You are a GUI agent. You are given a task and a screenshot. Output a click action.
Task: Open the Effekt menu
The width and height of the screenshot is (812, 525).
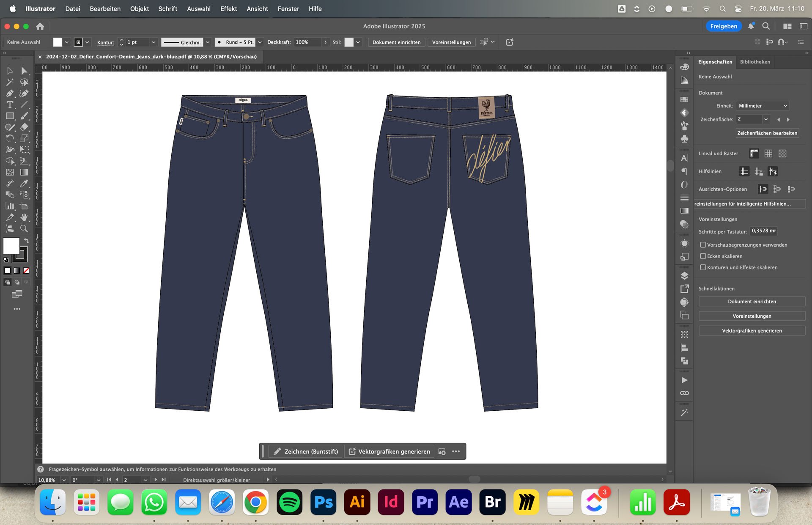click(228, 8)
